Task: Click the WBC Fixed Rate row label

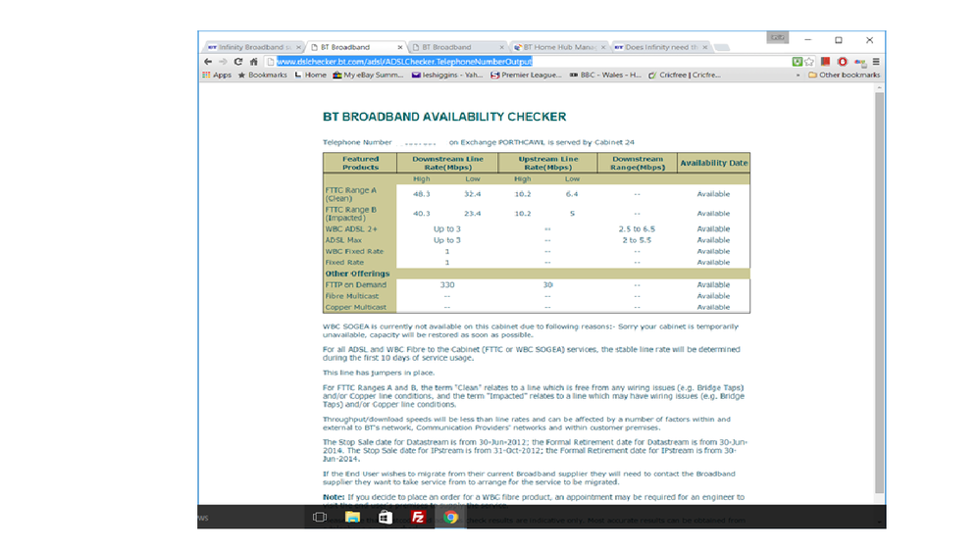Action: 354,252
